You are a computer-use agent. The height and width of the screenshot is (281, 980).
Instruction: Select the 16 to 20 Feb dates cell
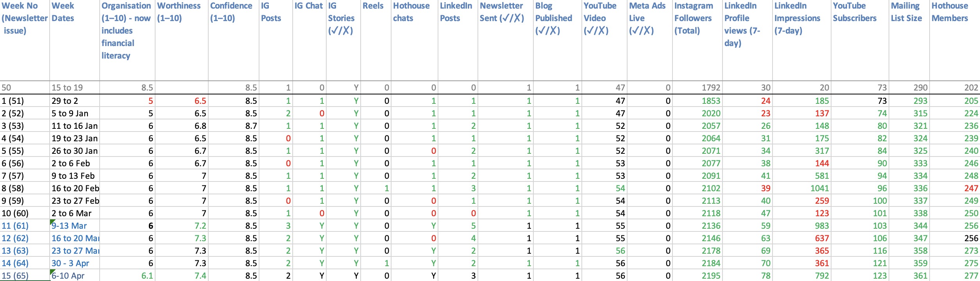75,188
